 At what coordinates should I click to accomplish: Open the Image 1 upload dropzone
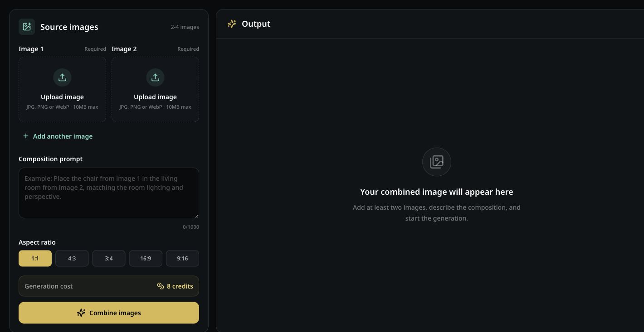point(62,89)
